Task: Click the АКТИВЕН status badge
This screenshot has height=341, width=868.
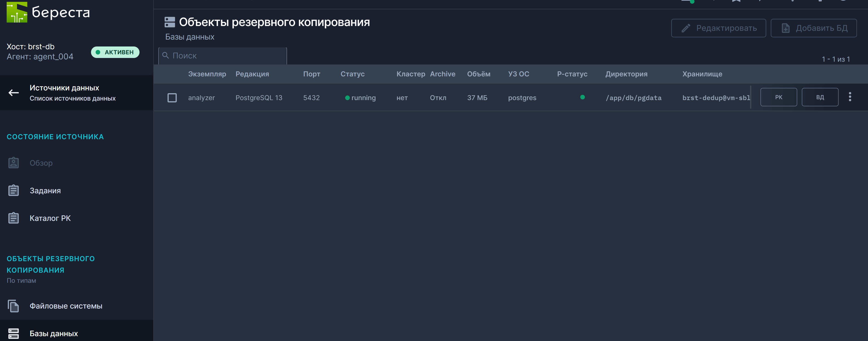Action: [115, 52]
